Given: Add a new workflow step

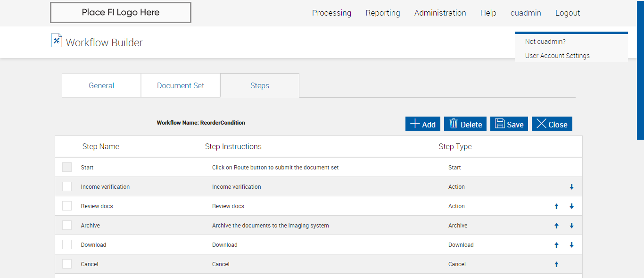Looking at the screenshot, I should click(x=423, y=124).
